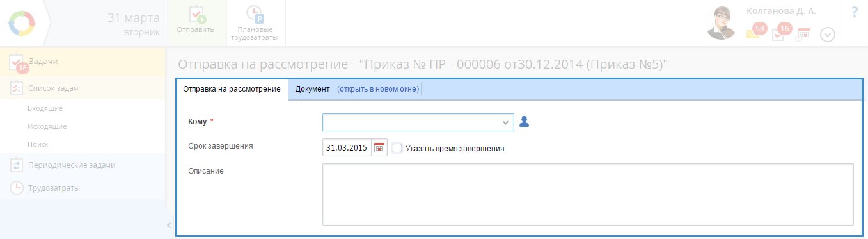Image resolution: width=868 pixels, height=239 pixels.
Task: Click the Список задач checklist icon
Action: click(x=17, y=88)
